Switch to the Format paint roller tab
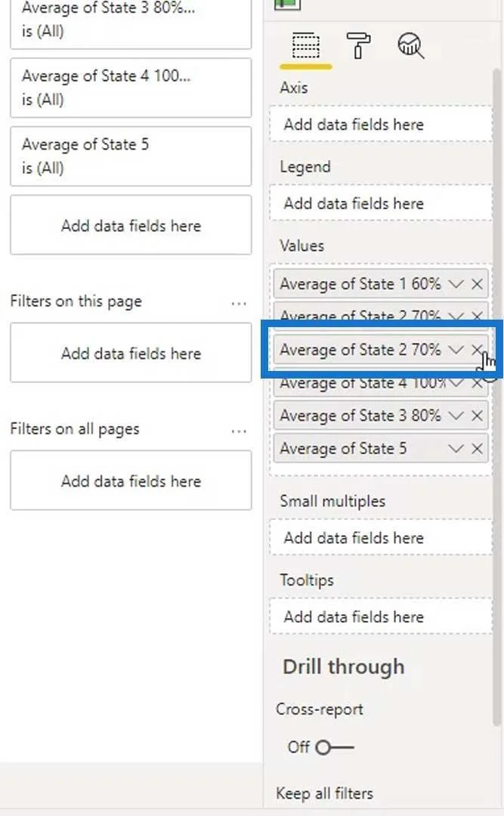The width and height of the screenshot is (504, 816). [358, 46]
